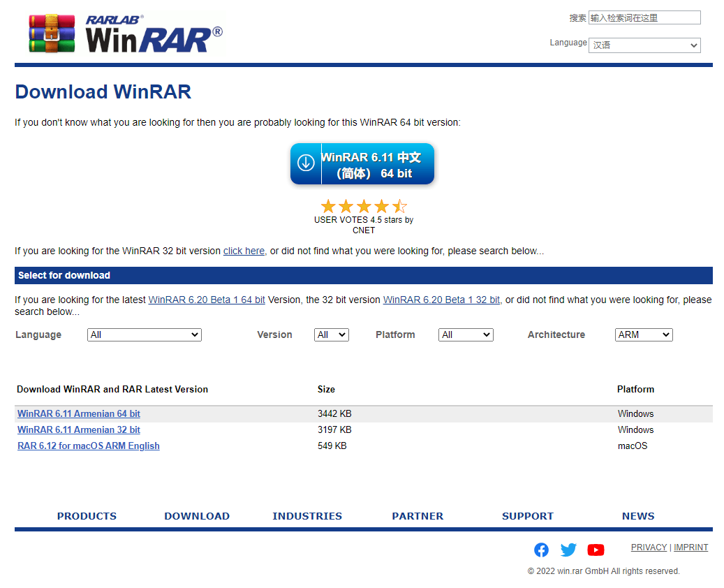The width and height of the screenshot is (724, 588).
Task: Download WinRAR 6.11 Armenian 64 bit
Action: 78,414
